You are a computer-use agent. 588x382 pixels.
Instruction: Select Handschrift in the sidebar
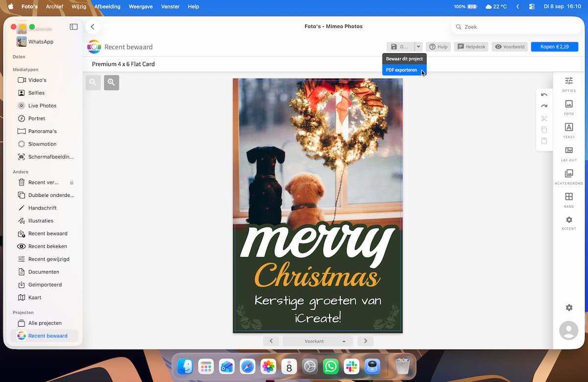coord(43,208)
